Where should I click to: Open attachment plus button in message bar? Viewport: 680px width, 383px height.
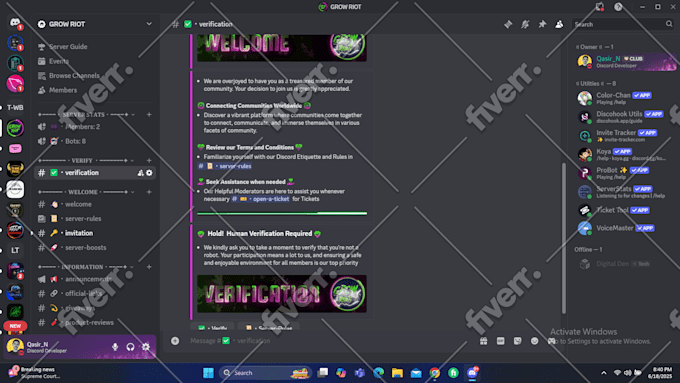coord(175,341)
